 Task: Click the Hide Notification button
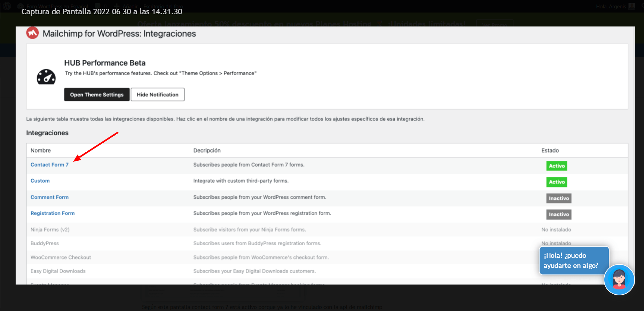(157, 95)
